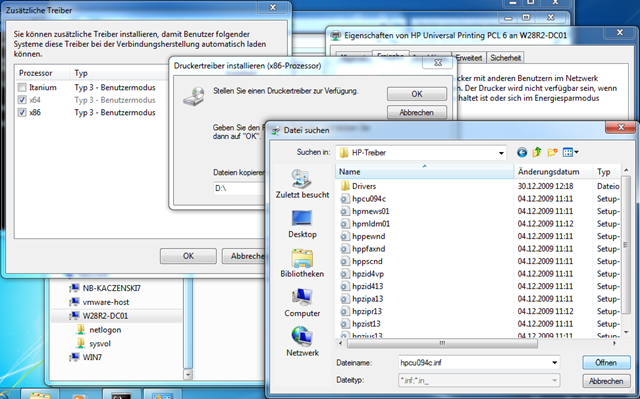
Task: Toggle the x64 processor checkbox
Action: tap(22, 100)
